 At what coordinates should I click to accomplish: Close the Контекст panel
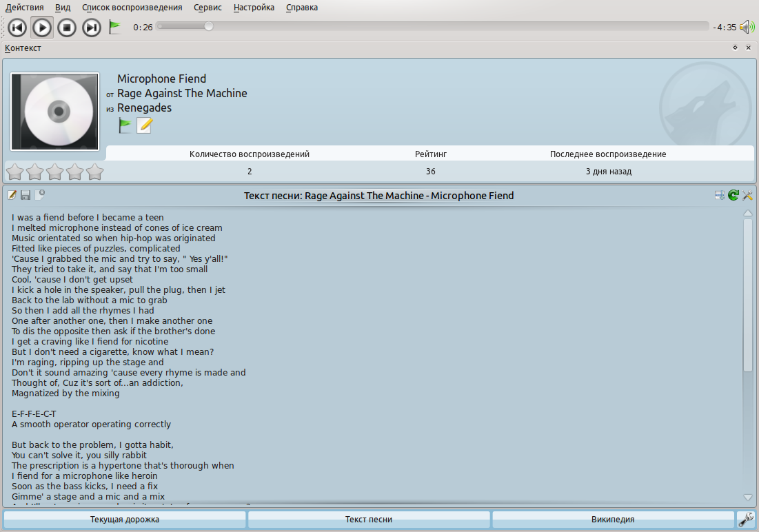pyautogui.click(x=749, y=48)
